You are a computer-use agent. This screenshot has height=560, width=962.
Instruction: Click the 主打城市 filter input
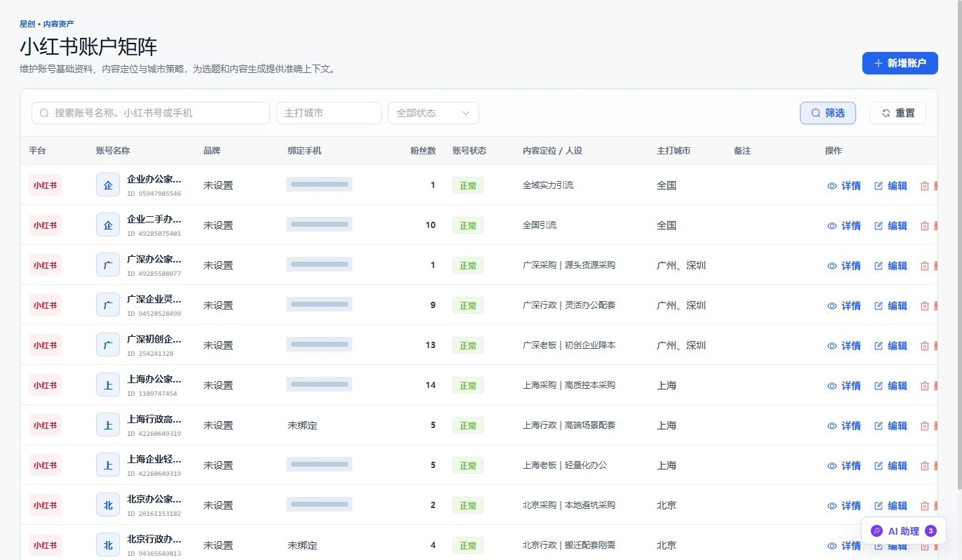click(x=329, y=113)
